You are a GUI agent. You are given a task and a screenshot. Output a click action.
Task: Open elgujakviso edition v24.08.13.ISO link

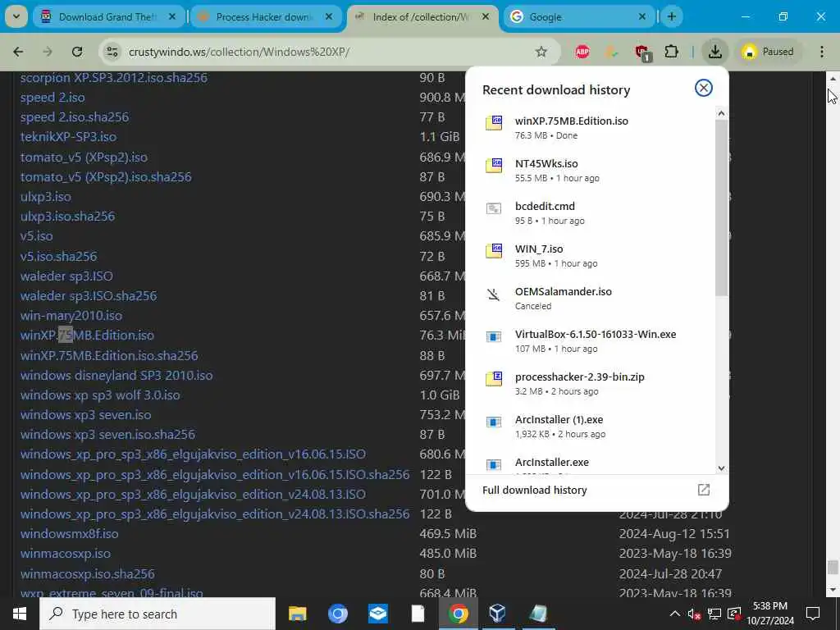point(193,494)
